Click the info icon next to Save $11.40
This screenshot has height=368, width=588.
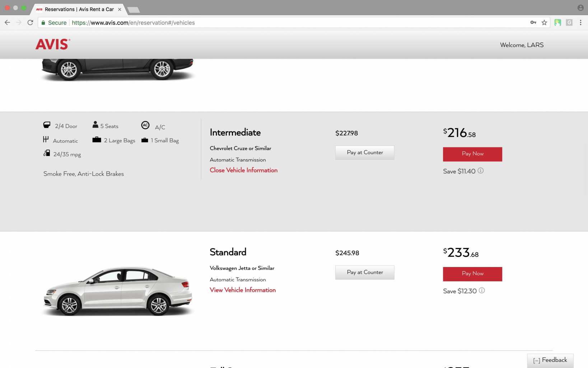tap(481, 171)
